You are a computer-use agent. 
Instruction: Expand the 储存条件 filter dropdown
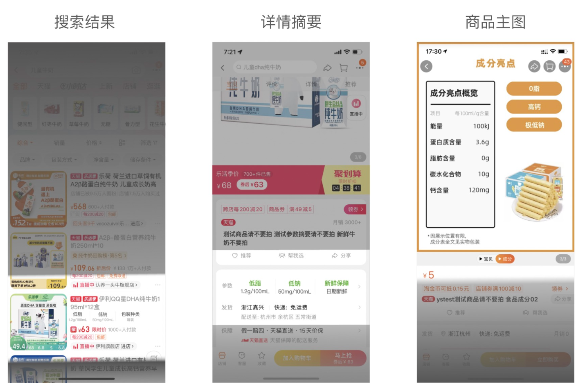143,159
